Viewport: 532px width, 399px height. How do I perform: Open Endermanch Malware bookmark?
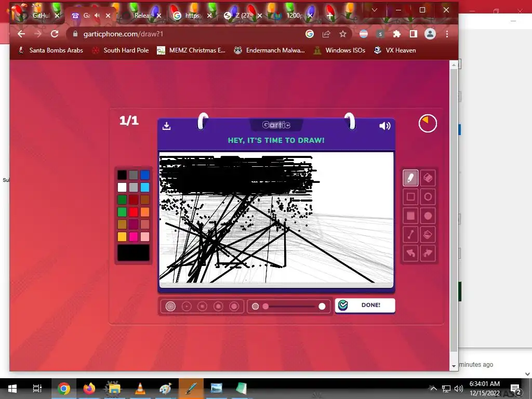pos(270,50)
